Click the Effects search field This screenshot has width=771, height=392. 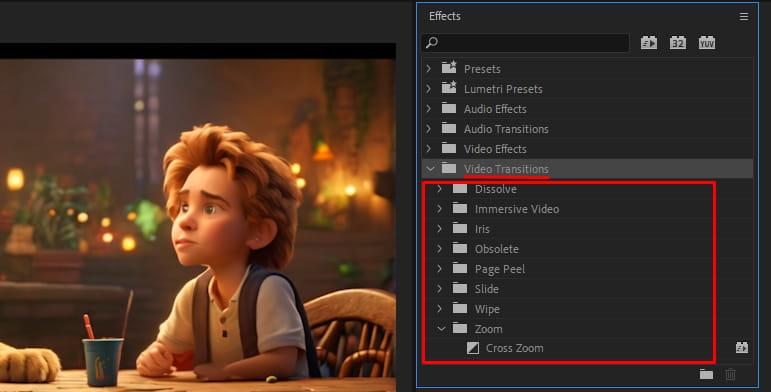coord(526,43)
